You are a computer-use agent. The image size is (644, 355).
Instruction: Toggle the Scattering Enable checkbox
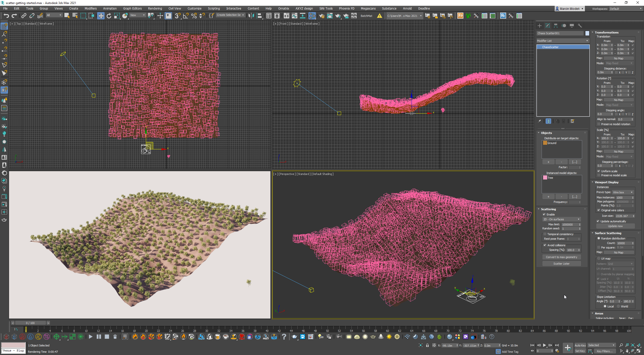(x=544, y=215)
